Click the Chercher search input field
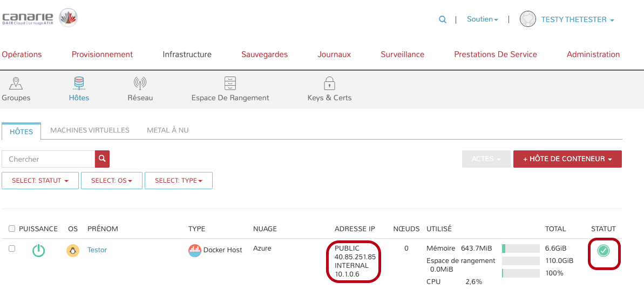The width and height of the screenshot is (644, 290). (x=49, y=159)
